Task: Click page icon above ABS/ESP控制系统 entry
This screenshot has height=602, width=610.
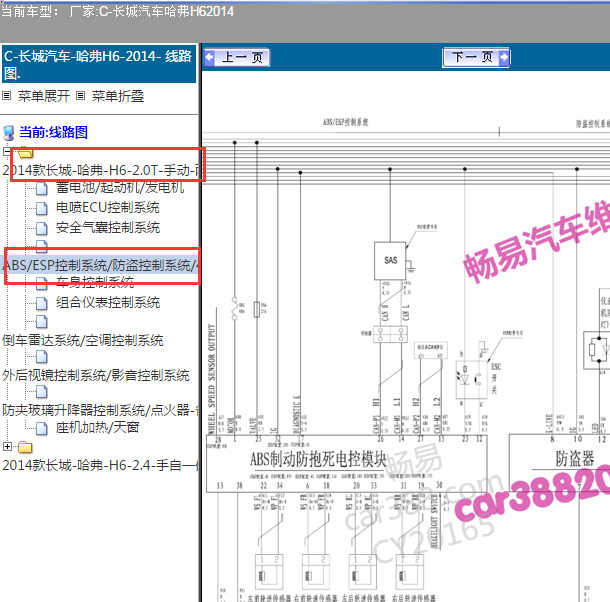Action: point(42,245)
